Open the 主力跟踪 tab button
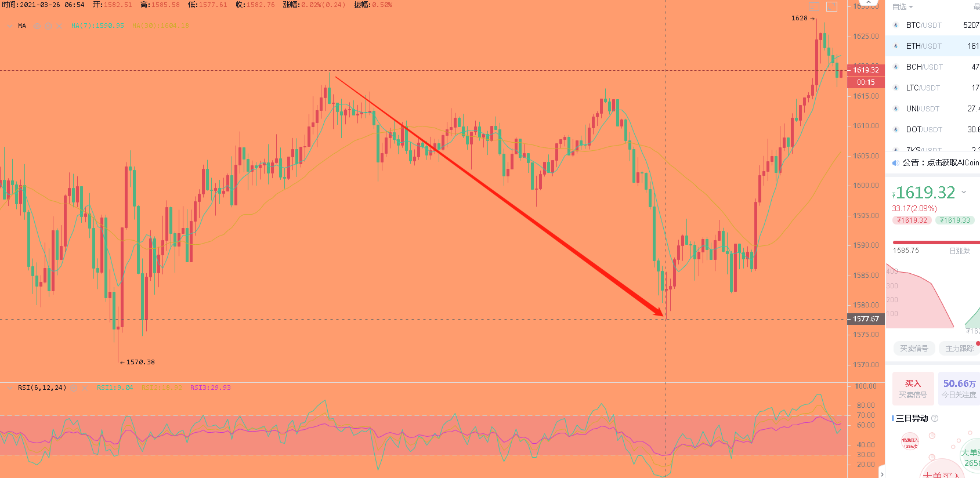980x478 pixels. coord(959,349)
